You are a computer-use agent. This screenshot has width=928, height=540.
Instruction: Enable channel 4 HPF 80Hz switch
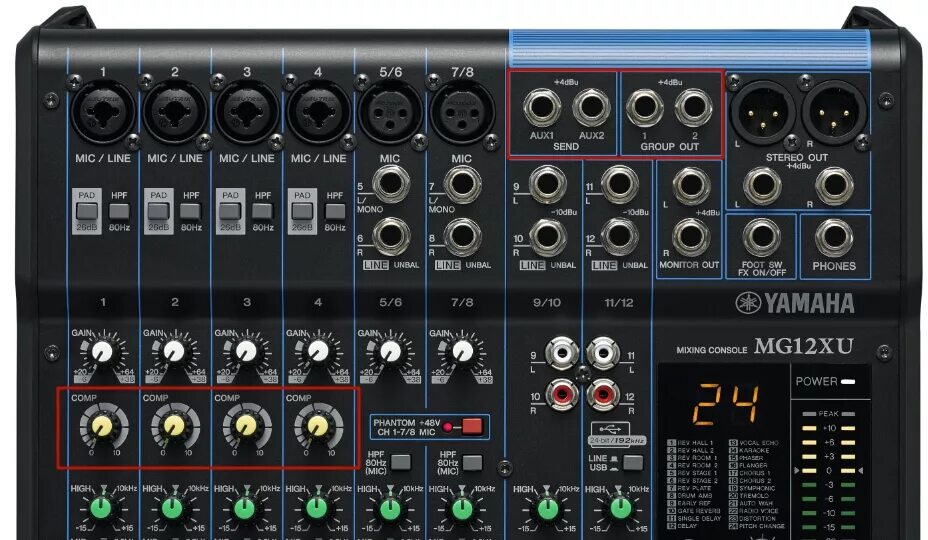[x=335, y=211]
